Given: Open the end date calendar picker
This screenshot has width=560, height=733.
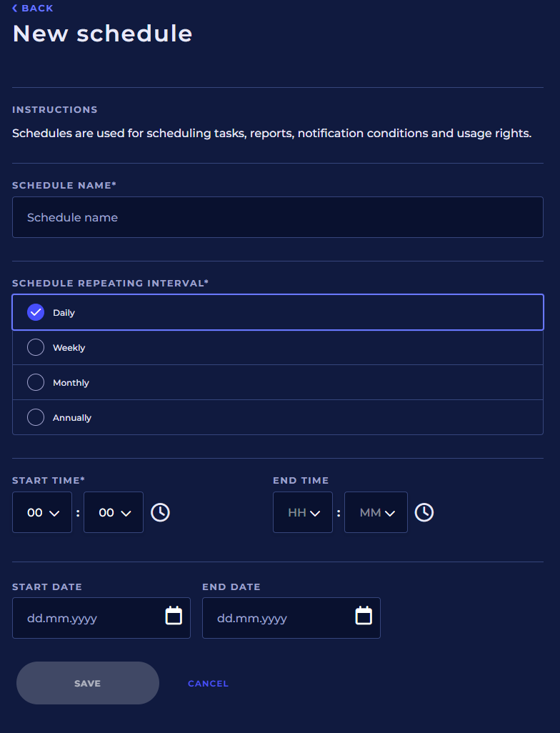Looking at the screenshot, I should (364, 616).
